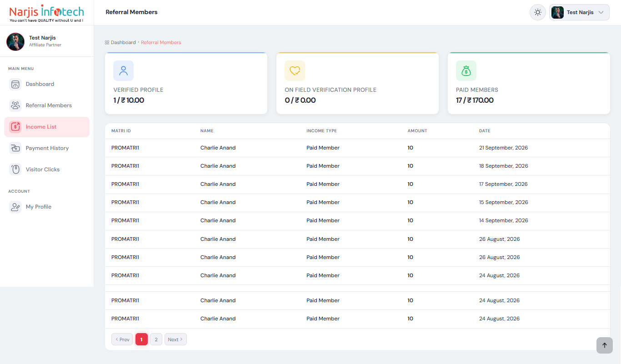Click the DATE column header
The image size is (621, 364).
tap(485, 131)
